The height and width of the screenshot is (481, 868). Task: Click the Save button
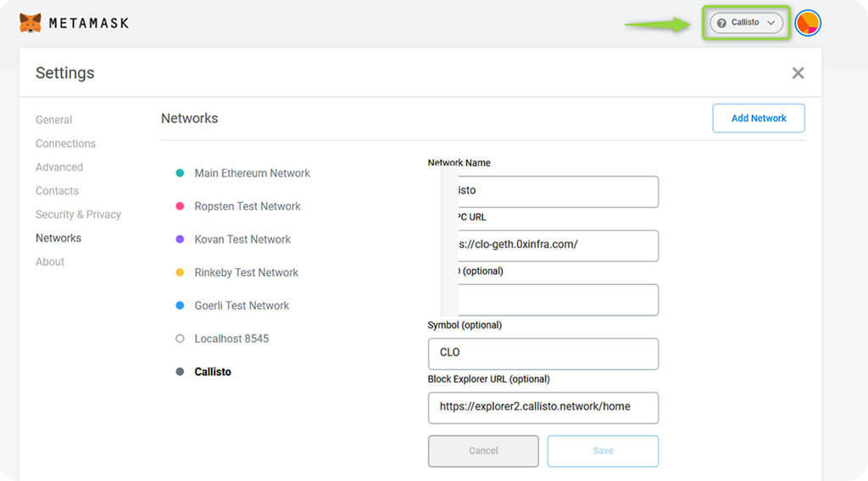(603, 451)
